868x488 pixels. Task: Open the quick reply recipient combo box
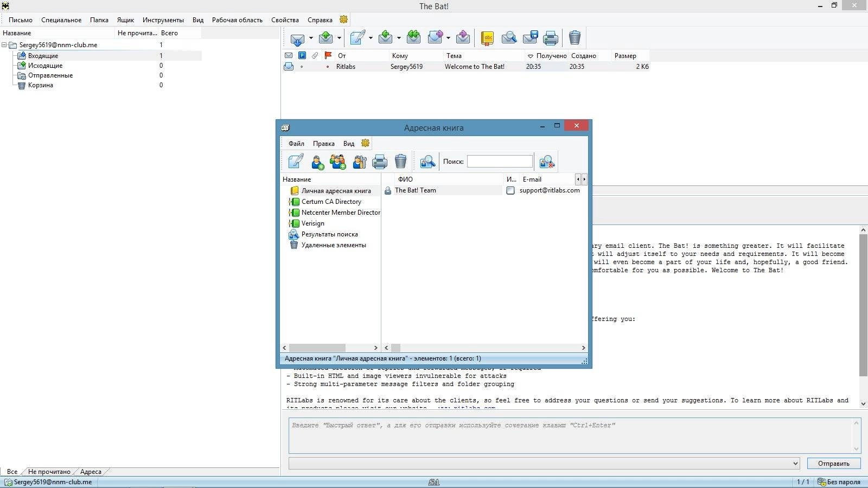pos(545,464)
